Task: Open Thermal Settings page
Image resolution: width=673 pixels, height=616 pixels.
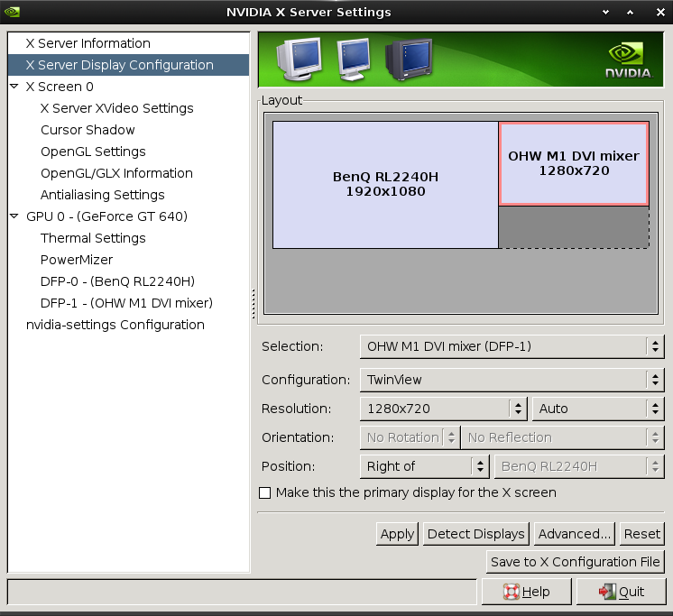Action: pyautogui.click(x=93, y=238)
